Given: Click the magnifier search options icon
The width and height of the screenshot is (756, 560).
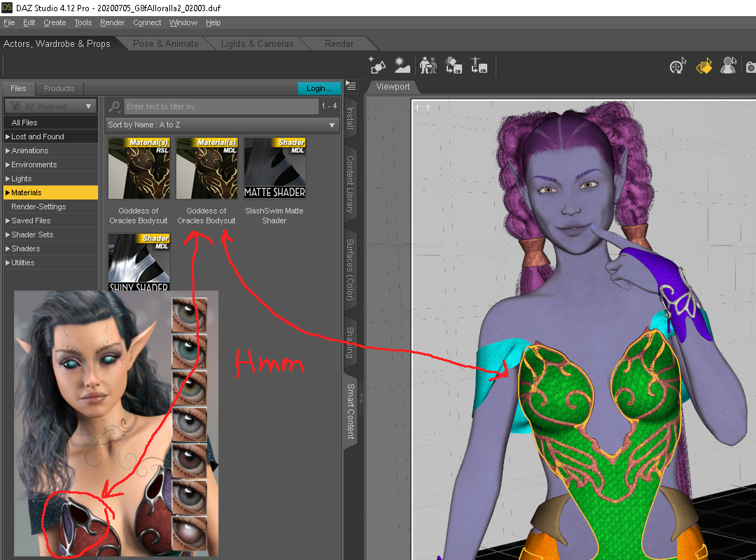Looking at the screenshot, I should coord(115,106).
